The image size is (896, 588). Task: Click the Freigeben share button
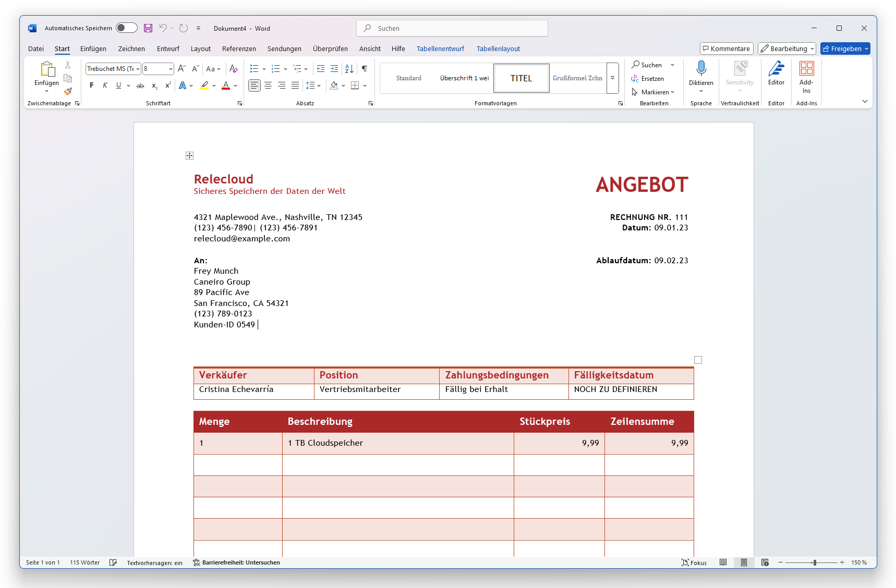pos(841,49)
